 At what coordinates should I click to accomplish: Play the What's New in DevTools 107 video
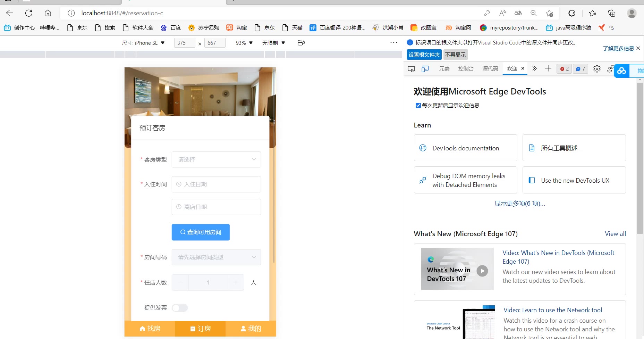(x=482, y=271)
